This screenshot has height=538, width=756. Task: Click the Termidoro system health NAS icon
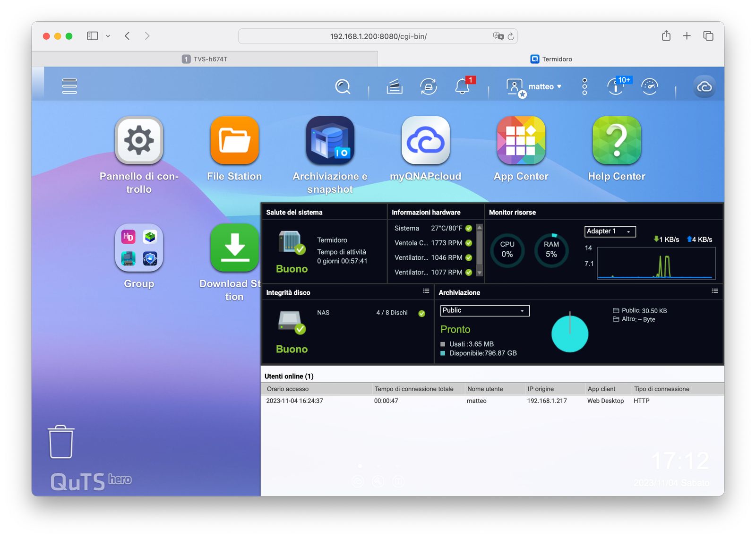coord(292,243)
